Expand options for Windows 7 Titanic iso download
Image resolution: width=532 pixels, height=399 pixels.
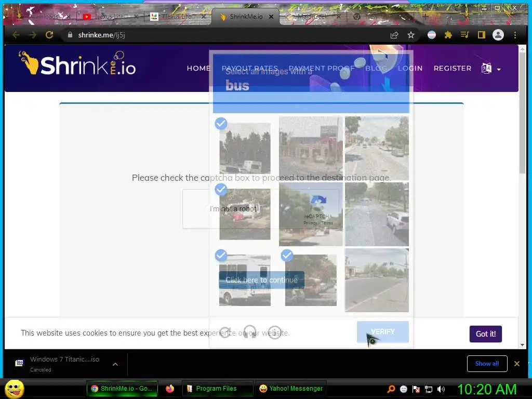coord(115,364)
